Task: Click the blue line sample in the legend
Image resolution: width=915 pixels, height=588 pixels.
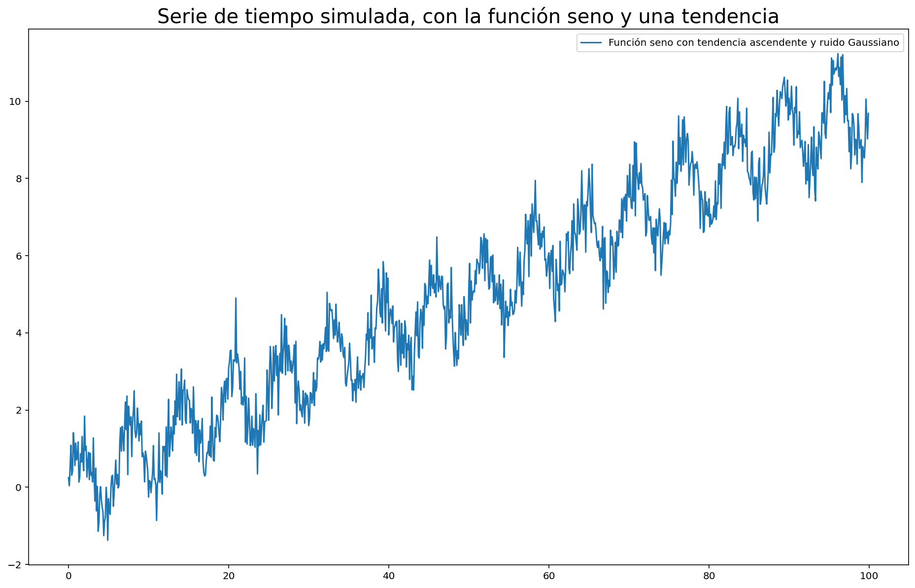Action: pyautogui.click(x=591, y=43)
